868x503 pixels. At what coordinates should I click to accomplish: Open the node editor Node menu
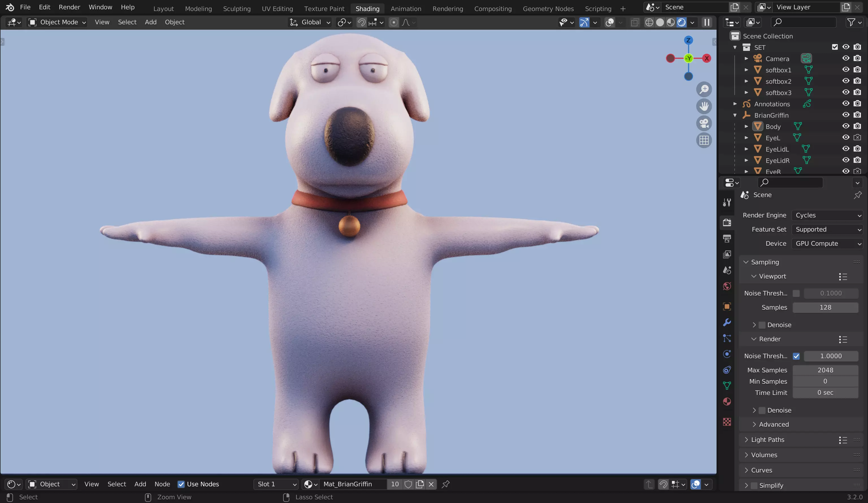(x=162, y=484)
